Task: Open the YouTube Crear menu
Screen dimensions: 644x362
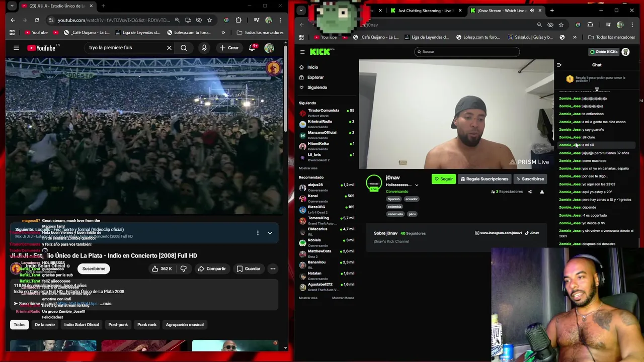Action: (229, 48)
